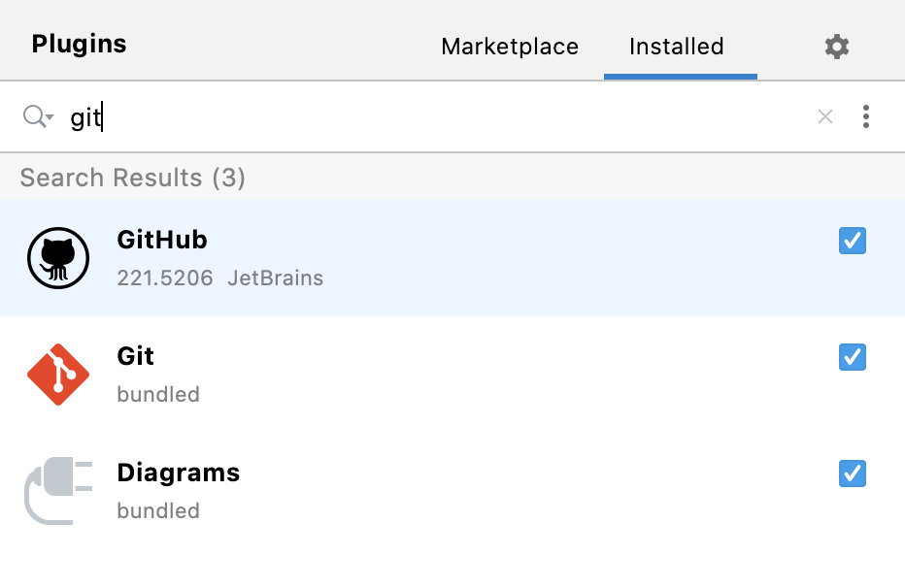This screenshot has width=905, height=588.
Task: Uncheck the Git plugin checkbox
Action: tap(852, 357)
